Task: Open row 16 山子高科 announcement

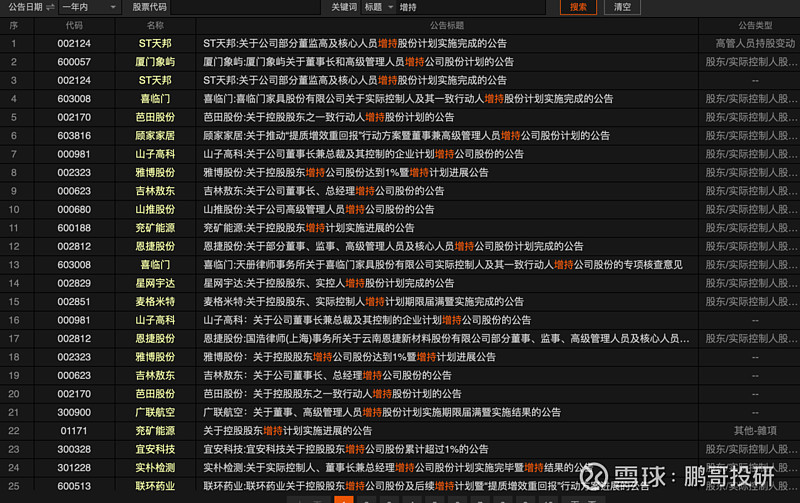Action: tap(367, 320)
